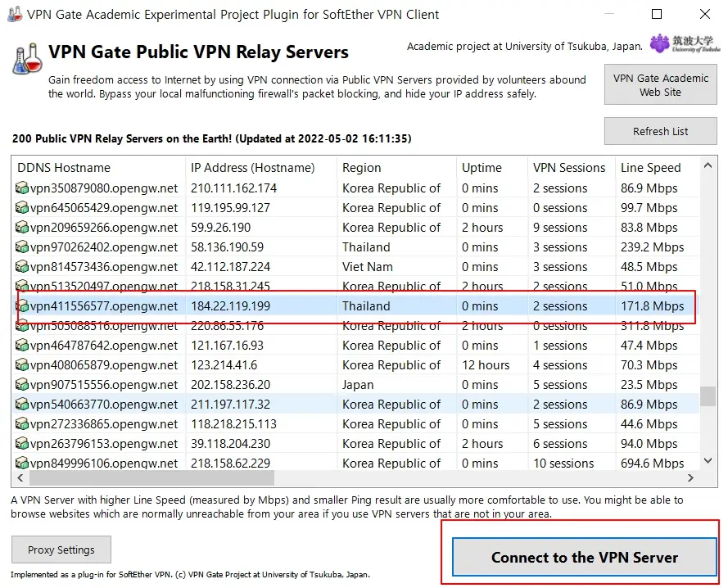Click server icon for vpn645065429.opengw.net
Image resolution: width=728 pixels, height=588 pixels.
[x=22, y=208]
